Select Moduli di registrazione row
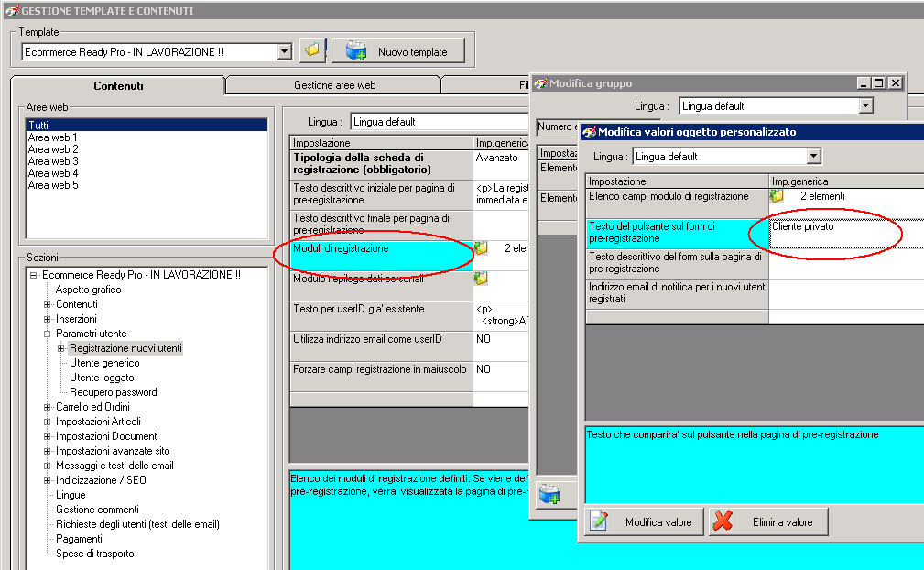 point(381,255)
